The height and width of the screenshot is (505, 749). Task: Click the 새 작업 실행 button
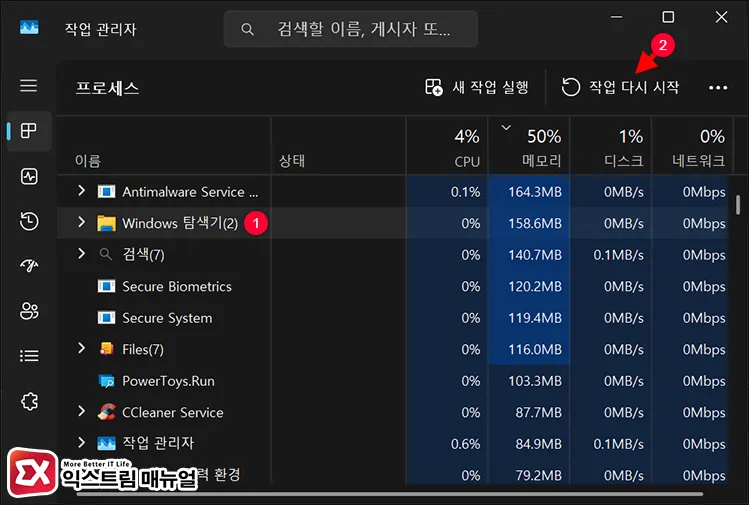coord(477,87)
